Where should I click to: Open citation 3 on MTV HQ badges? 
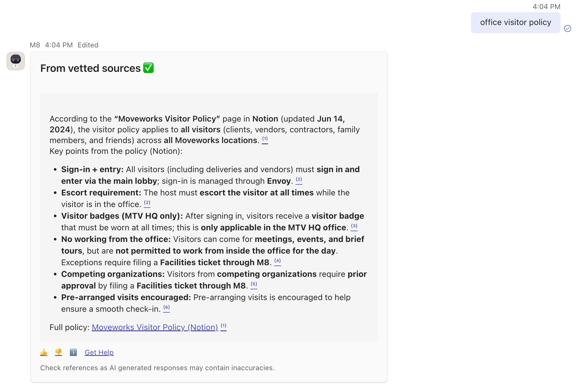tap(354, 226)
